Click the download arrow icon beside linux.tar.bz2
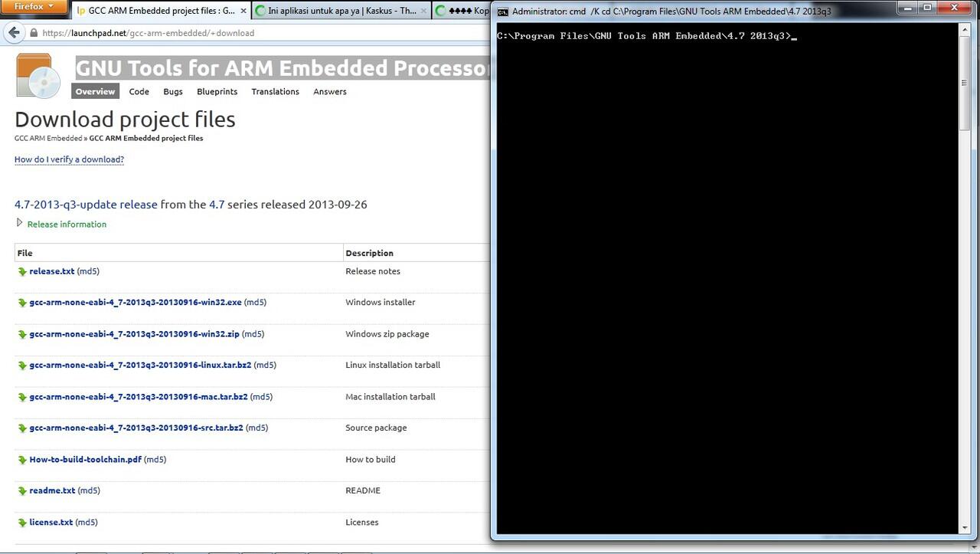980x554 pixels. coord(22,366)
